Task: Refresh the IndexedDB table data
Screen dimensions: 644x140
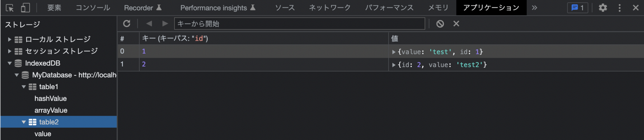Action: coord(127,24)
